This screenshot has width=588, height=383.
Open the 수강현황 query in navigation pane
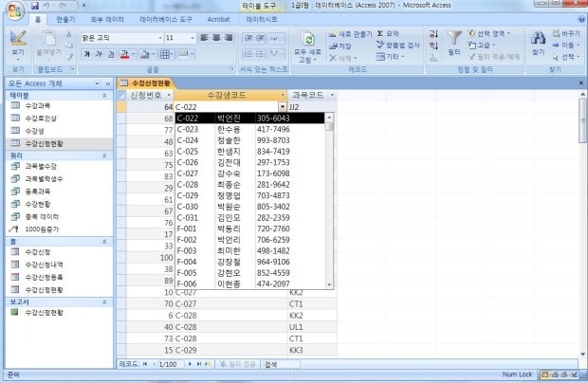[x=38, y=203]
